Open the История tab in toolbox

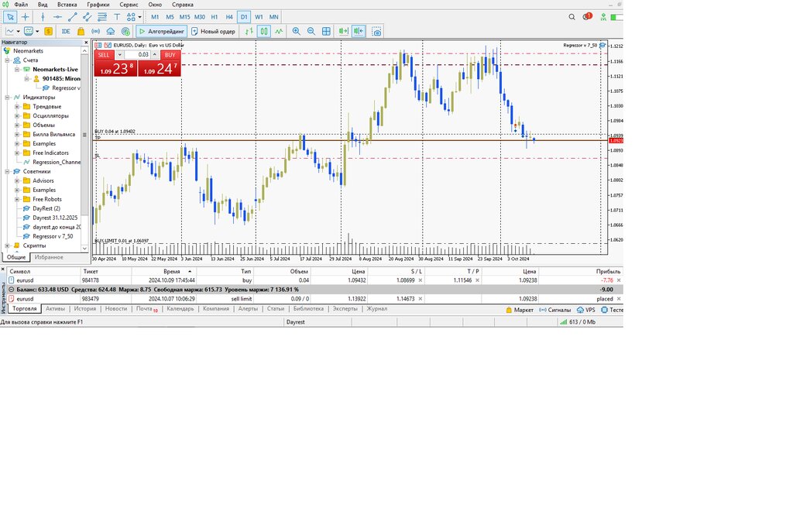(x=84, y=308)
